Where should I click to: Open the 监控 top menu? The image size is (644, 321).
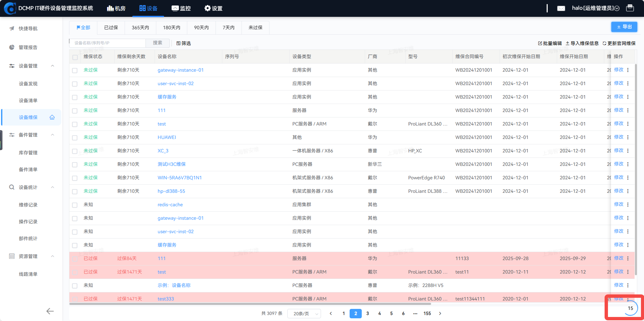[181, 8]
